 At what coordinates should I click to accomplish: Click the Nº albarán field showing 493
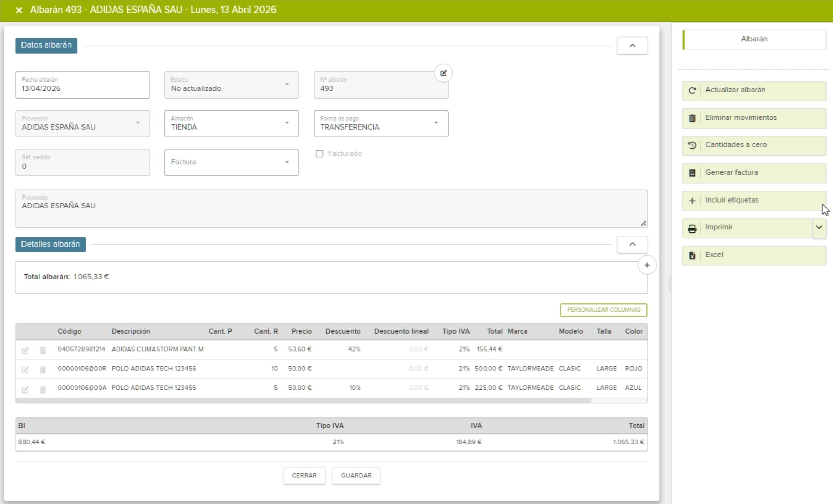pyautogui.click(x=381, y=85)
